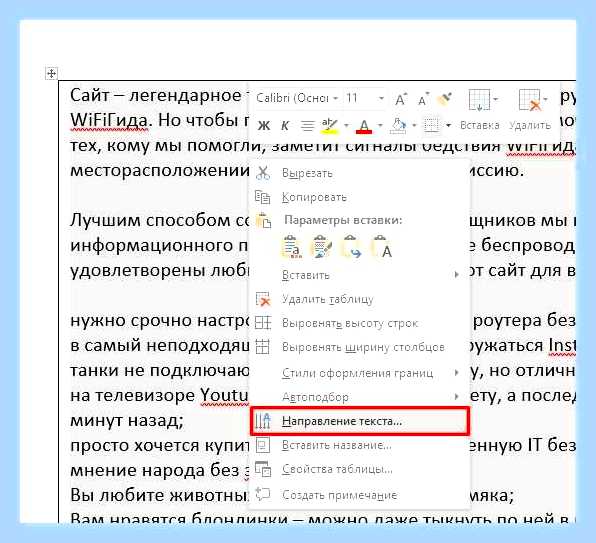596x543 pixels.
Task: Toggle italic with the К button
Action: coord(285,125)
